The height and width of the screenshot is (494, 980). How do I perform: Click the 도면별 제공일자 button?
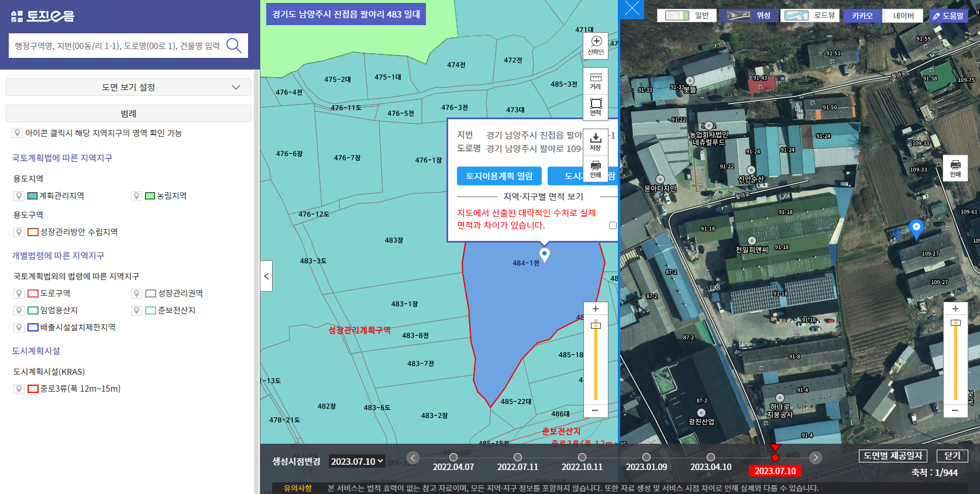(893, 455)
